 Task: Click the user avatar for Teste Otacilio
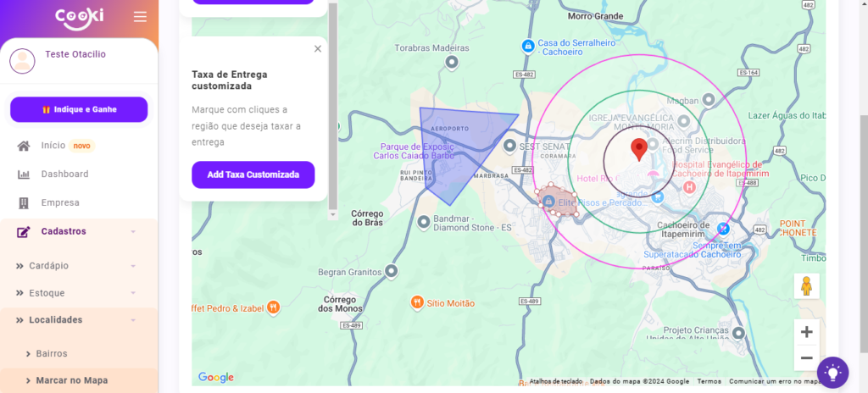click(22, 60)
